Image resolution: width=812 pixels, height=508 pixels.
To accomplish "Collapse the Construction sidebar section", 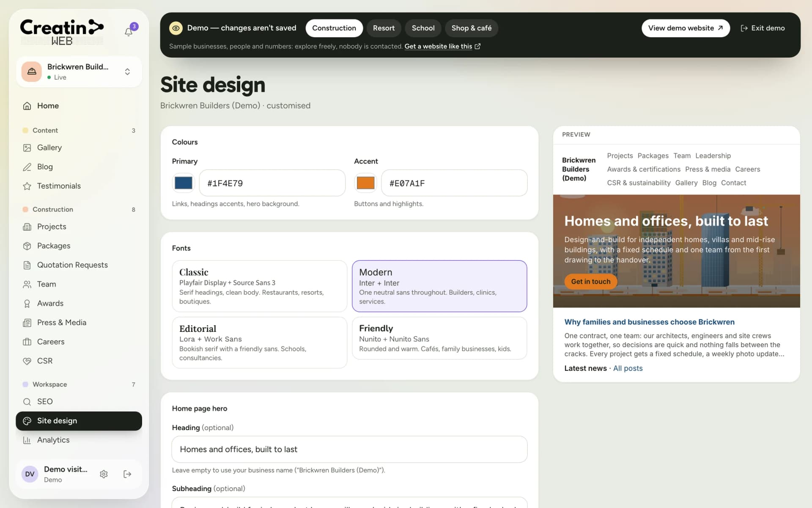I will (x=79, y=210).
